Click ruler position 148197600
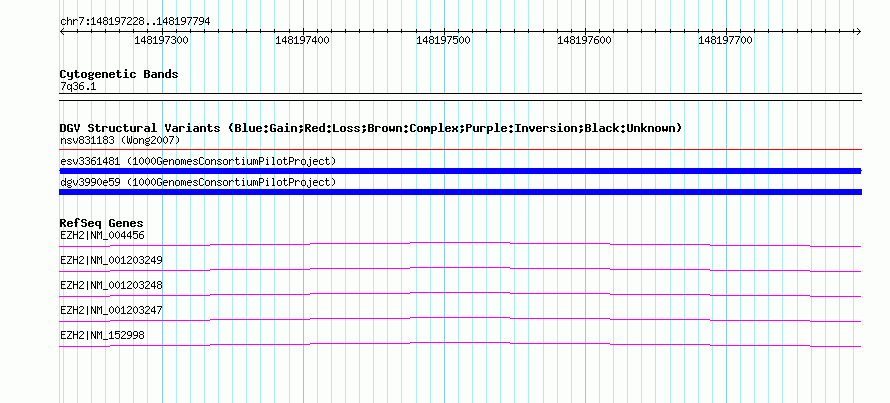 click(x=585, y=40)
